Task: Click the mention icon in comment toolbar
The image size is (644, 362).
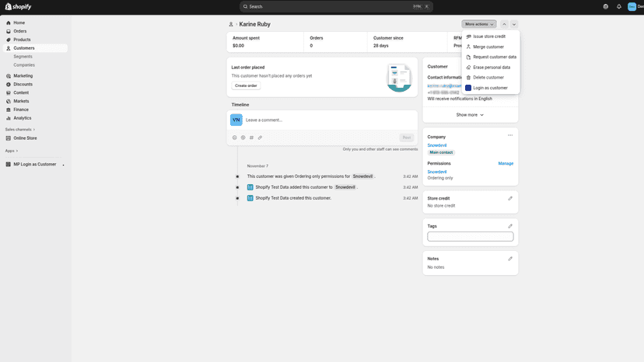Action: [x=243, y=138]
